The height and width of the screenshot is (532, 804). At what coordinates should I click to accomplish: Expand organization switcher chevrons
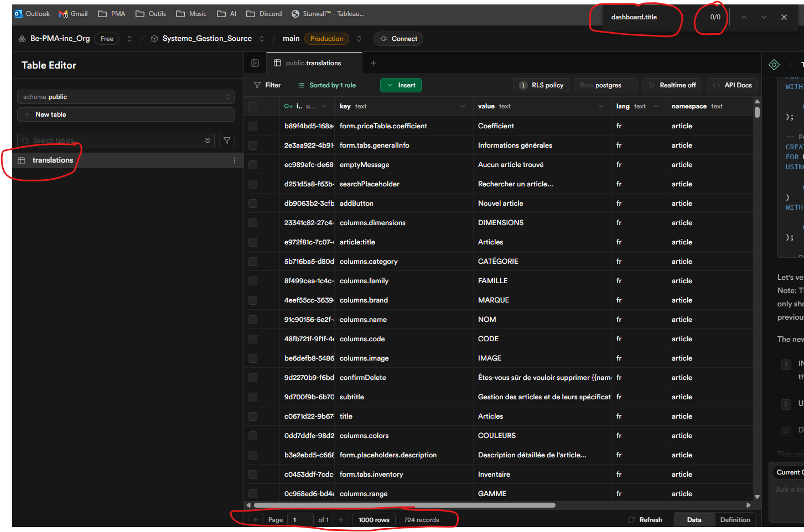tap(129, 39)
